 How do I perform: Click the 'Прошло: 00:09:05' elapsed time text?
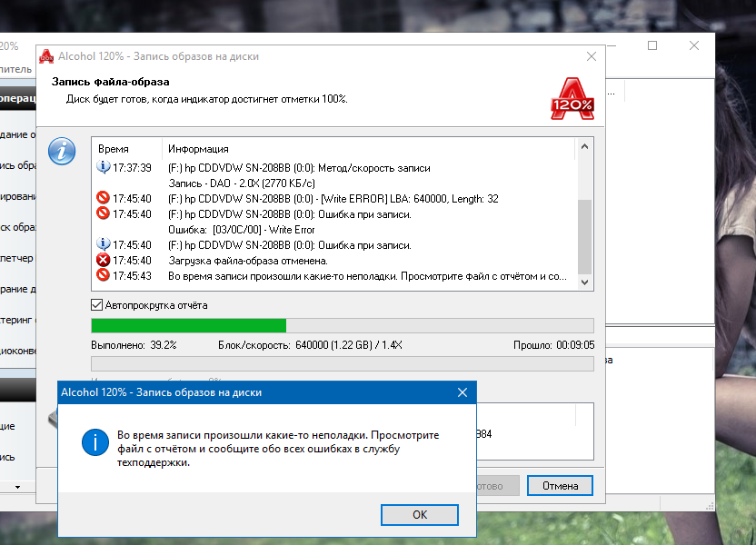[x=553, y=345]
